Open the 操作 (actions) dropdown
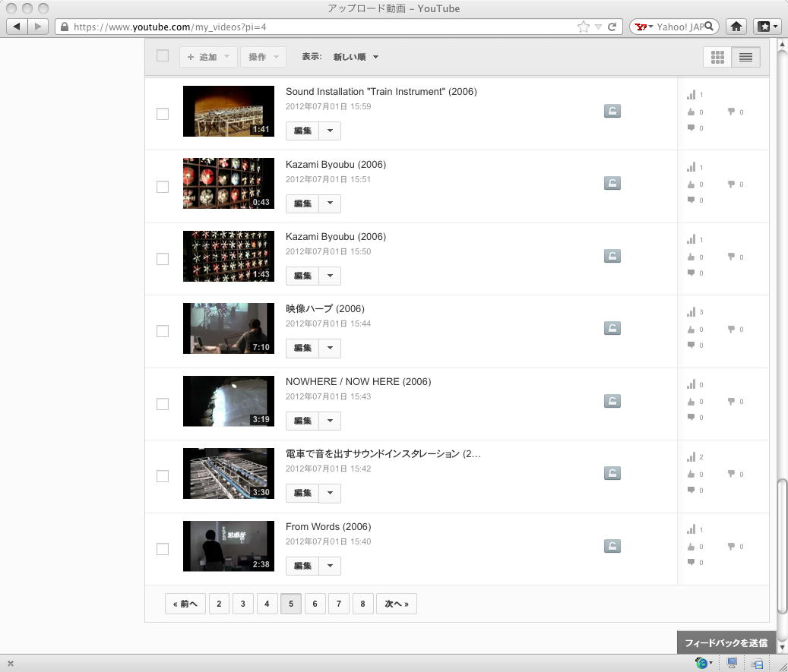Screen dimensions: 788x672 point(264,57)
